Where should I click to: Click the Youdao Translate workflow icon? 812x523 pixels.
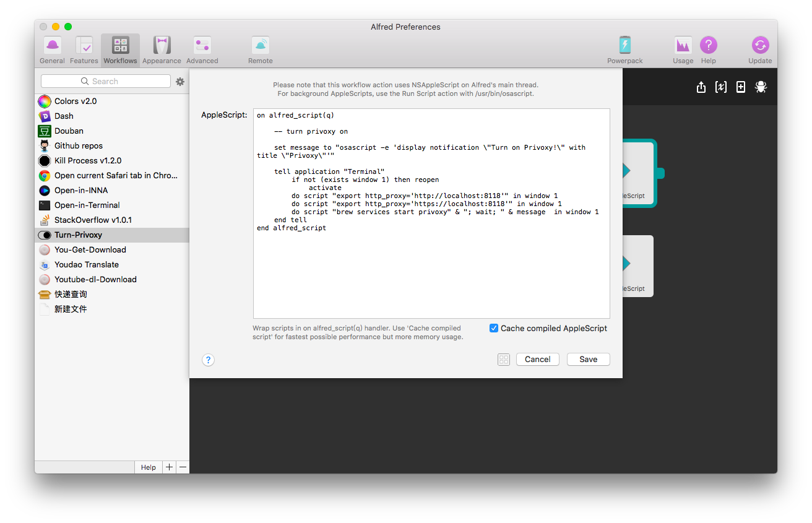pos(45,264)
